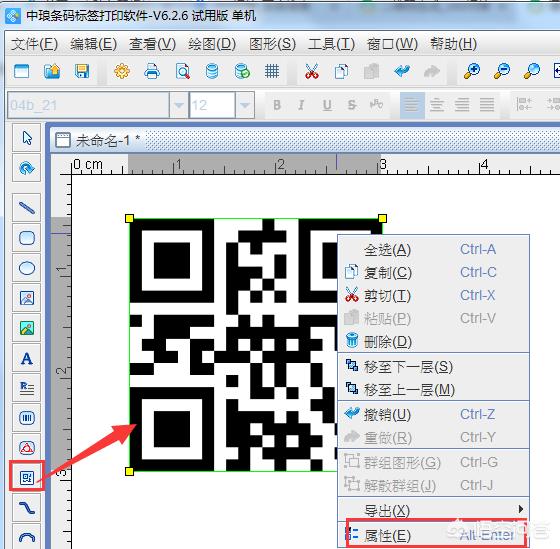Select the curve line tool
This screenshot has width=560, height=549.
tap(27, 508)
